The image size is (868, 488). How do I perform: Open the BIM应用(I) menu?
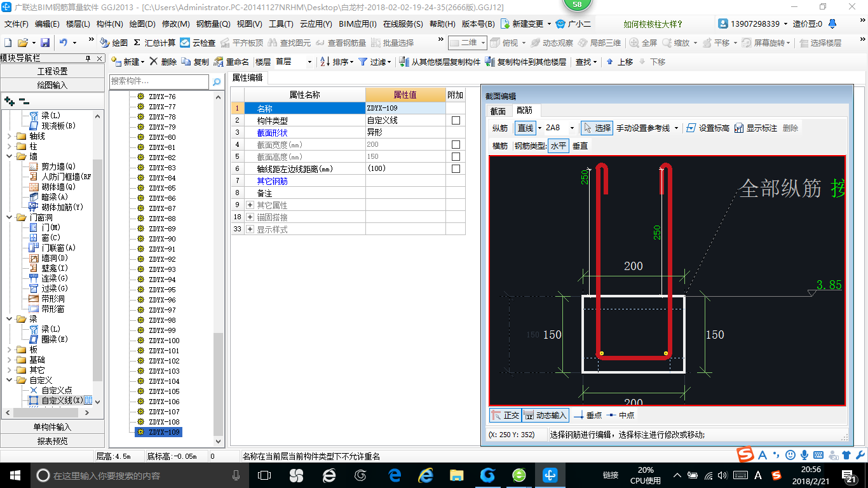click(x=358, y=24)
